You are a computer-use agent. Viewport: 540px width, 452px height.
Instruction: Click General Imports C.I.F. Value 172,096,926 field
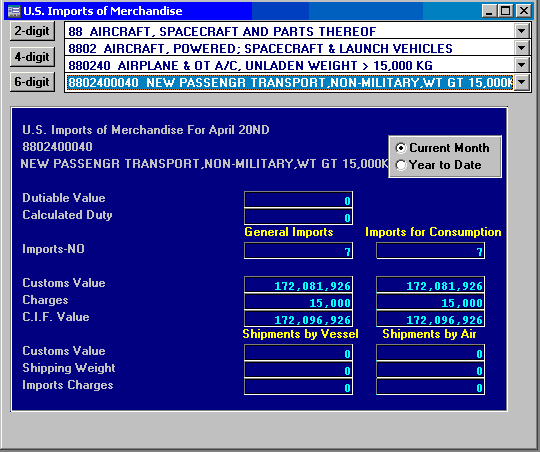click(298, 319)
